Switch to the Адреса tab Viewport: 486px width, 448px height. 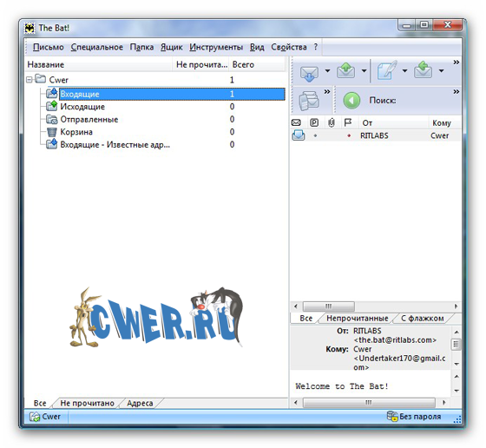(x=140, y=403)
